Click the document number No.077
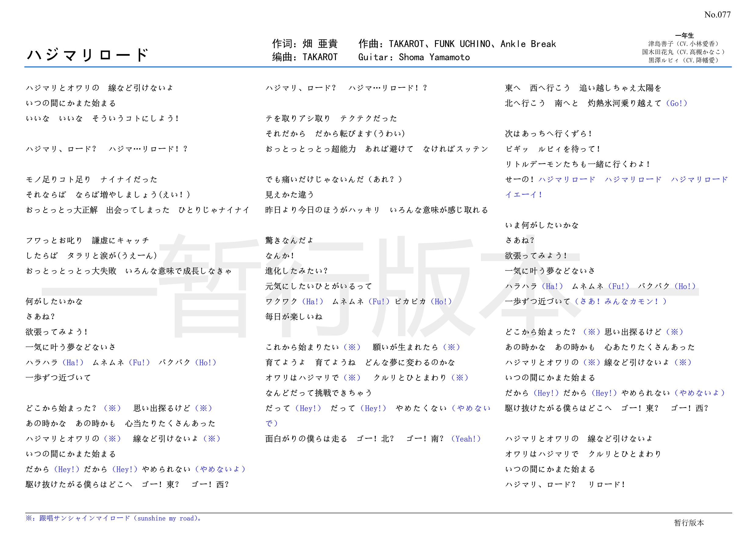 (x=717, y=15)
